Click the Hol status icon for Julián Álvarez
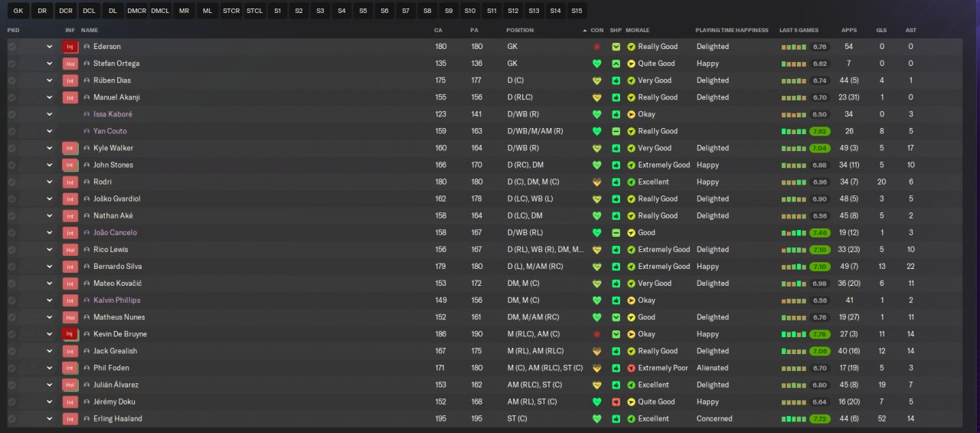This screenshot has width=980, height=433. (x=70, y=385)
